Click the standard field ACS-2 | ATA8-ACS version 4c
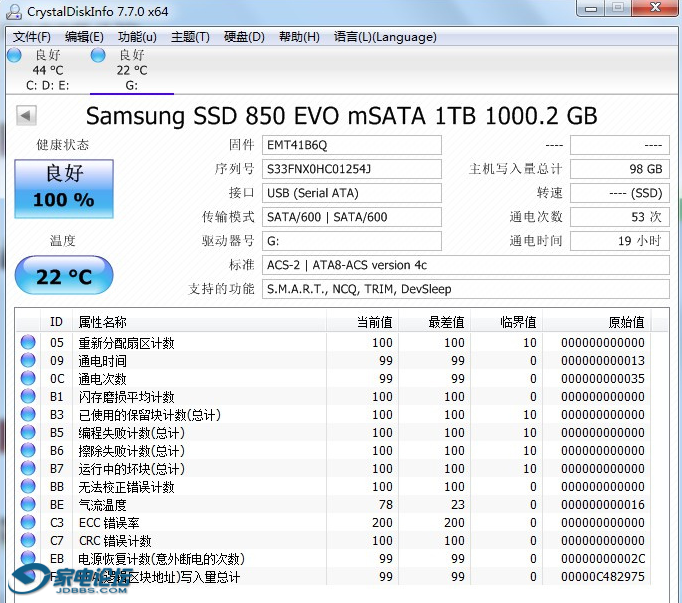Image resolution: width=682 pixels, height=603 pixels. tap(465, 265)
